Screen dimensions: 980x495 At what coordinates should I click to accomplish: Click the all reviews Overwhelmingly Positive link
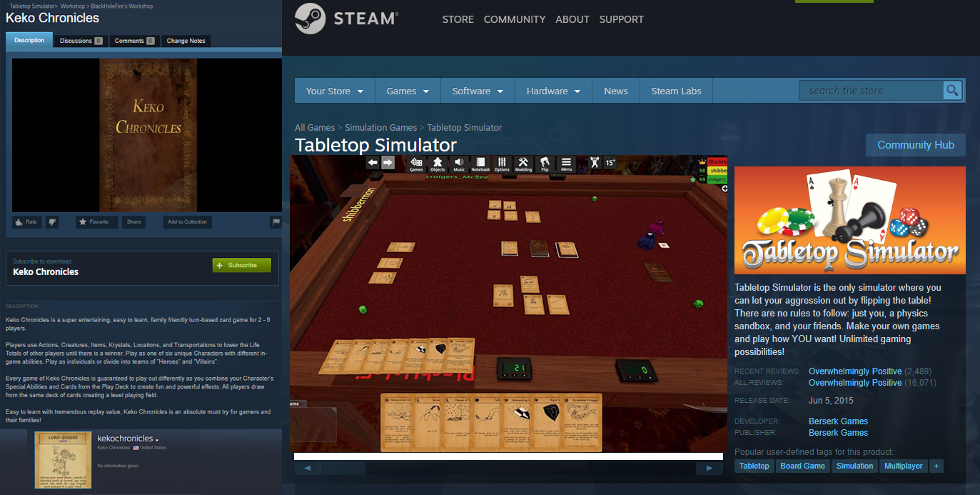pyautogui.click(x=855, y=383)
